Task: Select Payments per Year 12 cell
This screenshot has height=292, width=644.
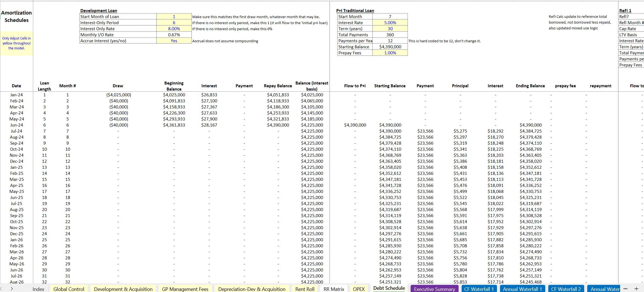Action: [390, 41]
